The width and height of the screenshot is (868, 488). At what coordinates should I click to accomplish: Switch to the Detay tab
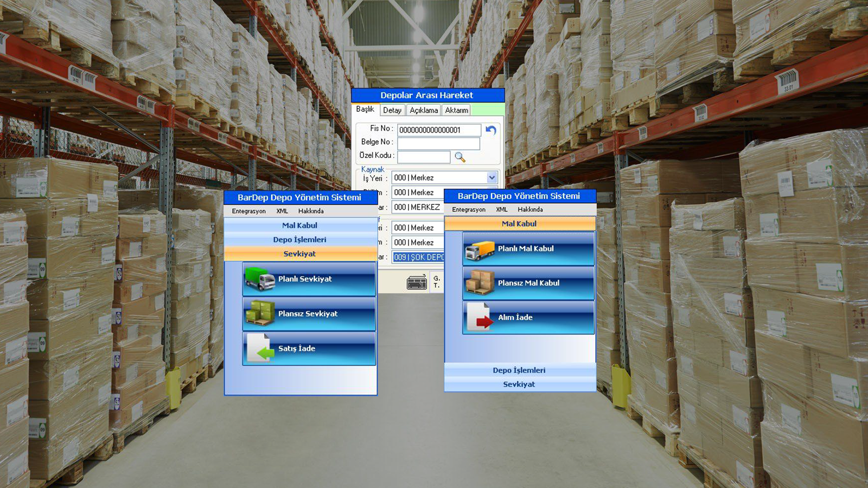pos(392,110)
